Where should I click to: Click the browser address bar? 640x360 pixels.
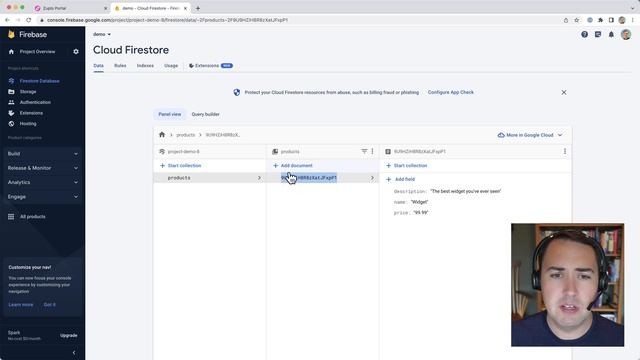(300, 20)
